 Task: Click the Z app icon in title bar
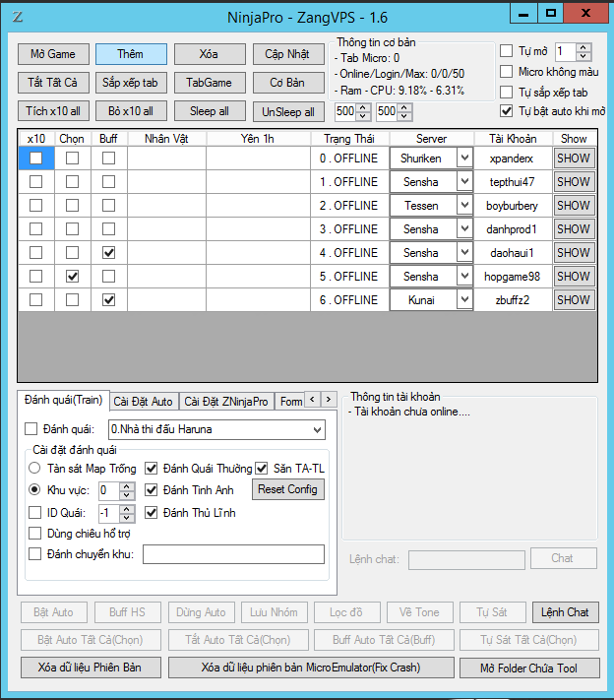pyautogui.click(x=18, y=16)
